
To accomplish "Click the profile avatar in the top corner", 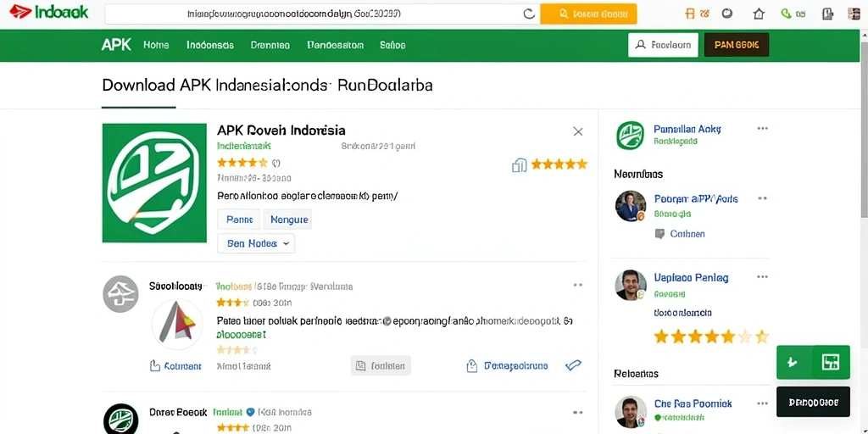I will coord(854,14).
